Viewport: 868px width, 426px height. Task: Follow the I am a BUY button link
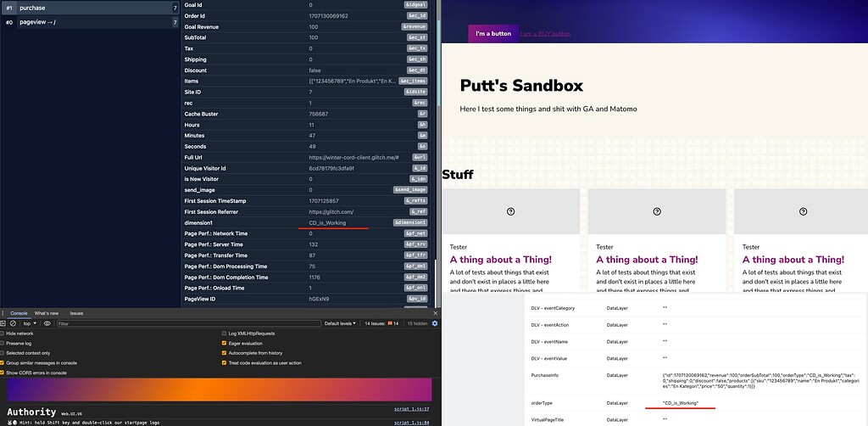point(545,34)
